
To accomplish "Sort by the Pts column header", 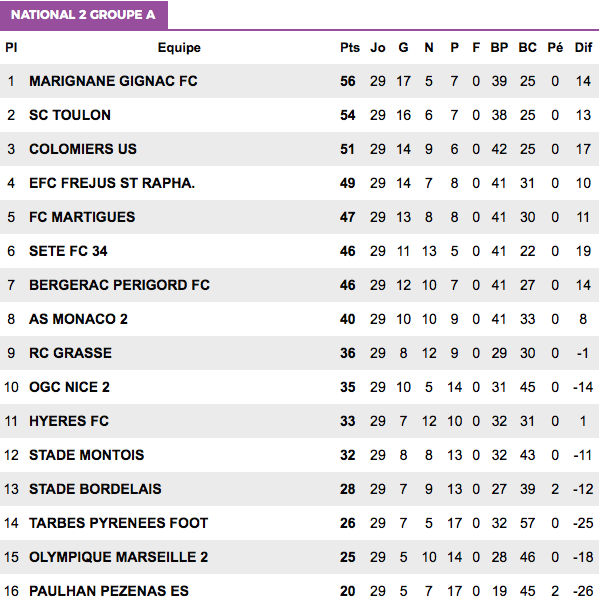I will [x=349, y=48].
